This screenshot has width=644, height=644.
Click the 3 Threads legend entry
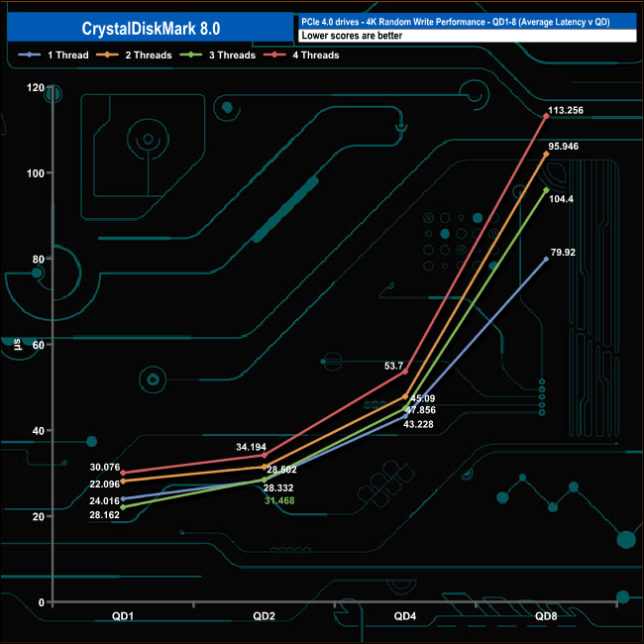pos(218,55)
